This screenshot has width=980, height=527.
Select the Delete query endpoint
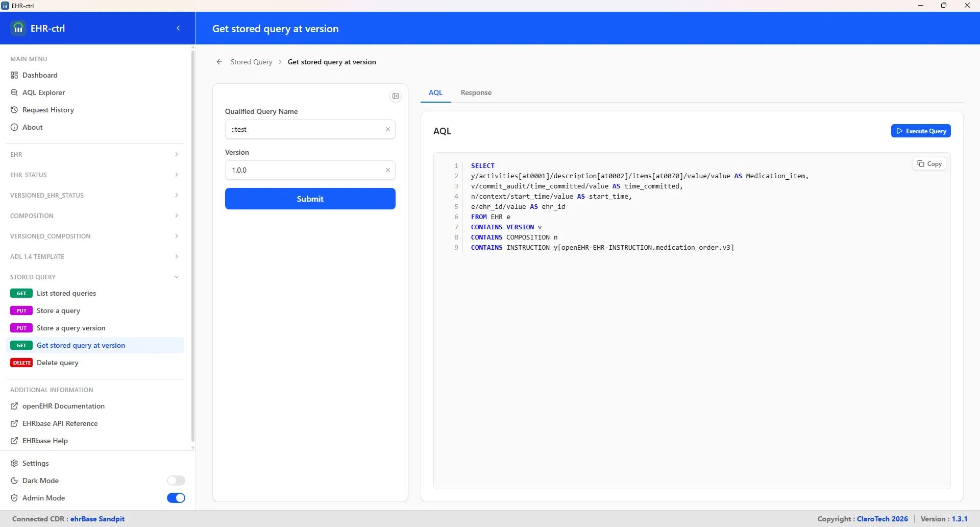pos(95,363)
